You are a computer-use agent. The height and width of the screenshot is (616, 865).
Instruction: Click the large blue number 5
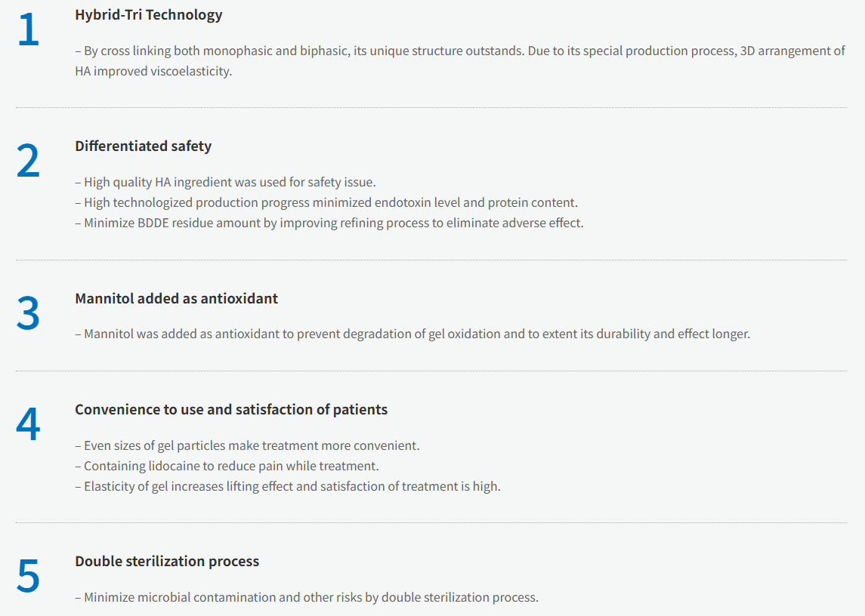(x=28, y=576)
